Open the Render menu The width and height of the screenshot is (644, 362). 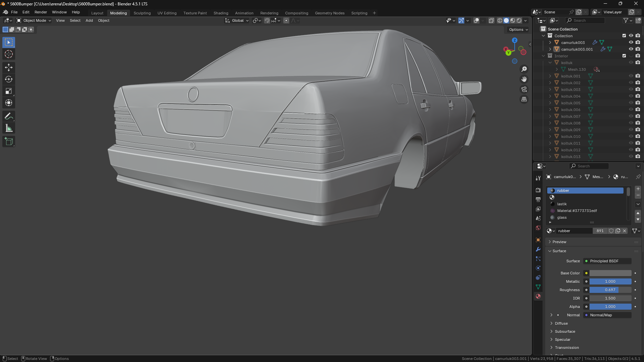(41, 12)
